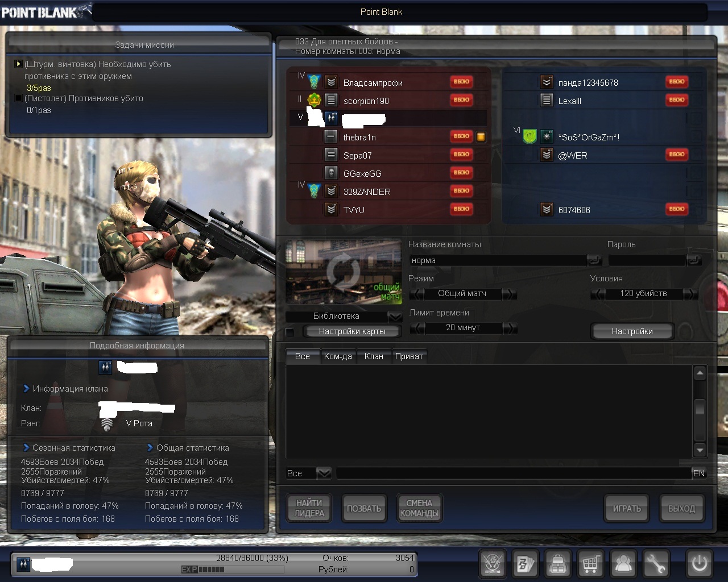
Task: Click rank icon next to 6874686
Action: tap(547, 210)
